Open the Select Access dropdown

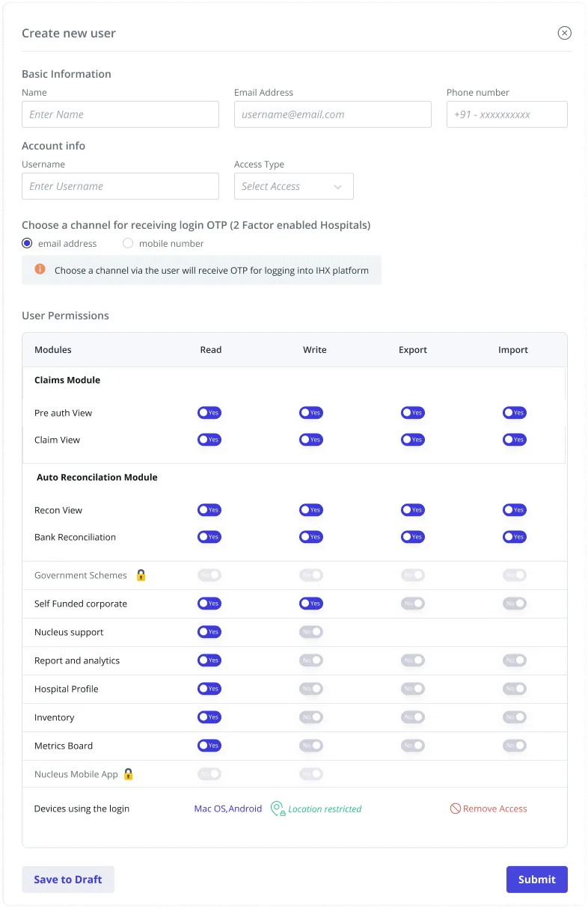pos(294,186)
